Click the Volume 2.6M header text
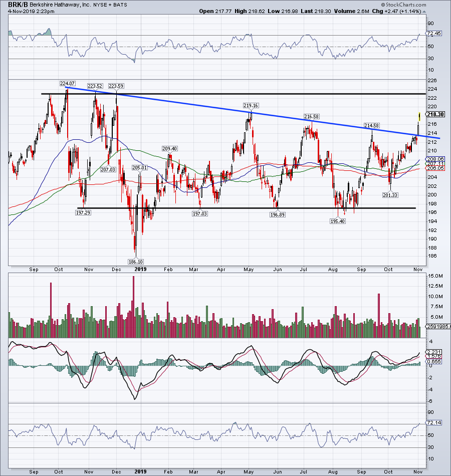 (351, 11)
